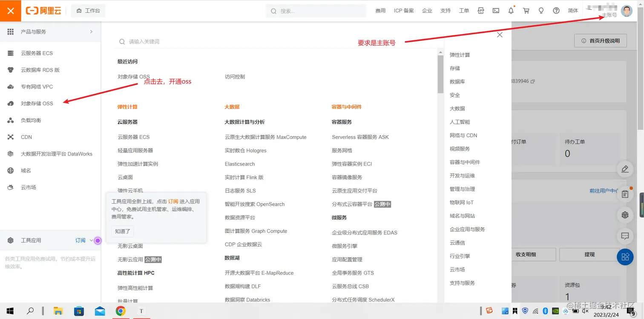The image size is (644, 319).
Task: Open the notification bell icon
Action: [511, 11]
